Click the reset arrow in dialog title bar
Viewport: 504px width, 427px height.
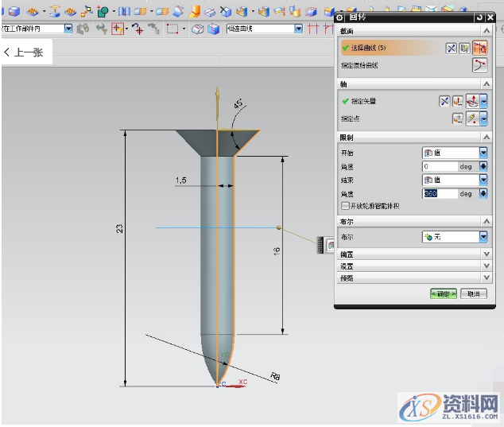pyautogui.click(x=479, y=17)
